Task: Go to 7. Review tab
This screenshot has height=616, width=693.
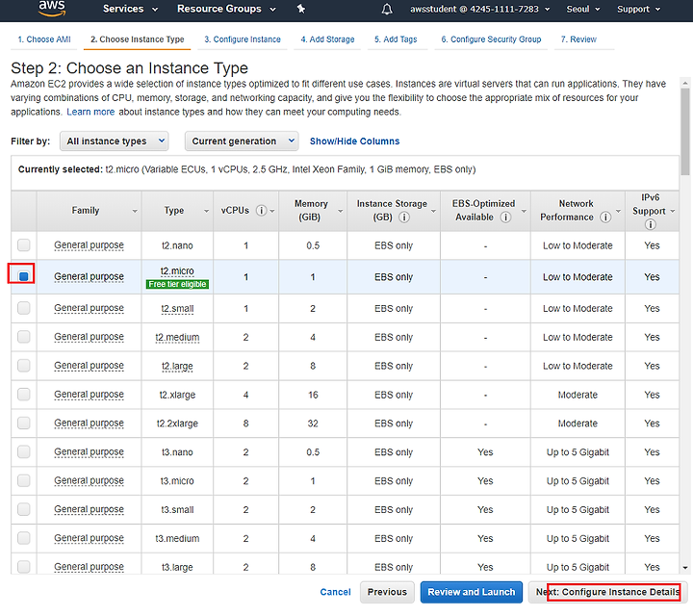Action: [578, 39]
